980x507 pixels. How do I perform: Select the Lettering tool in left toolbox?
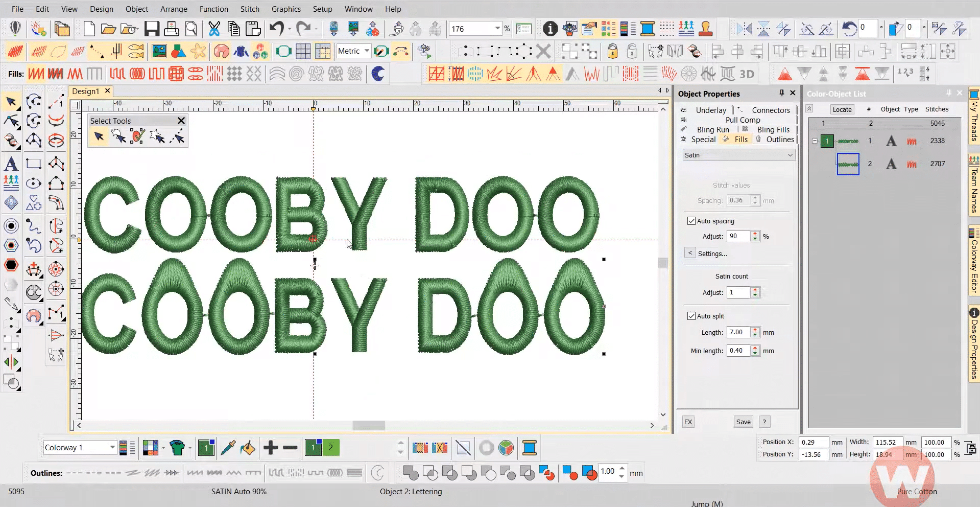click(11, 165)
